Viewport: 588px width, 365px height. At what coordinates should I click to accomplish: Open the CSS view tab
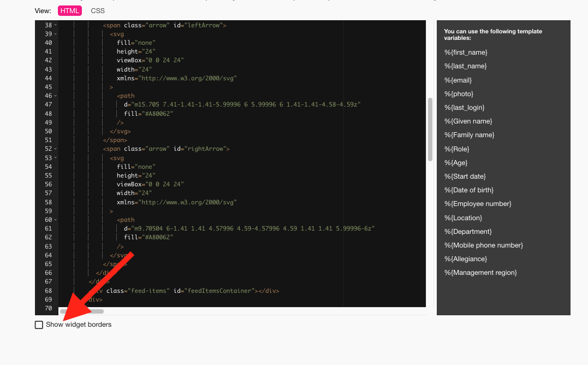point(98,11)
